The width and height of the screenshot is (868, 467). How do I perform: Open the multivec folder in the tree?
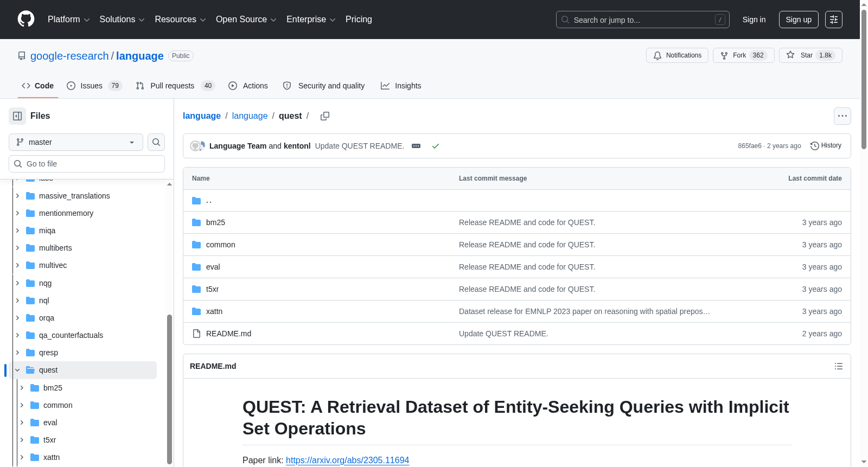click(53, 265)
